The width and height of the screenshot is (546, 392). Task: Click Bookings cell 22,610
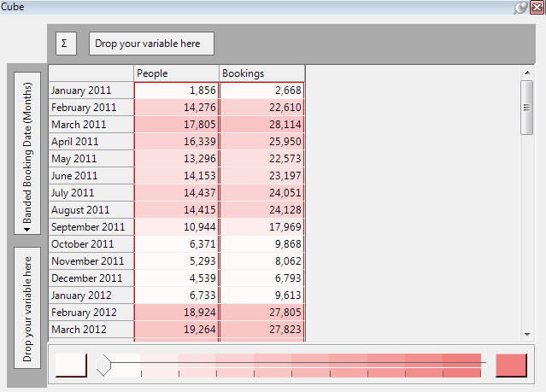[261, 108]
